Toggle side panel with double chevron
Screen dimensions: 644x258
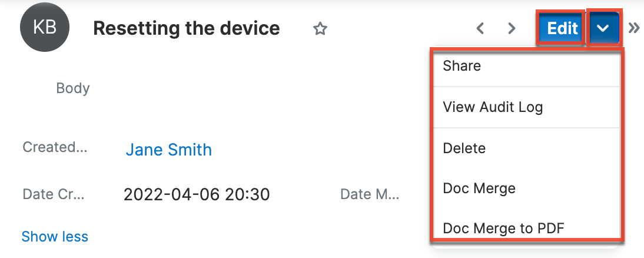tap(634, 28)
